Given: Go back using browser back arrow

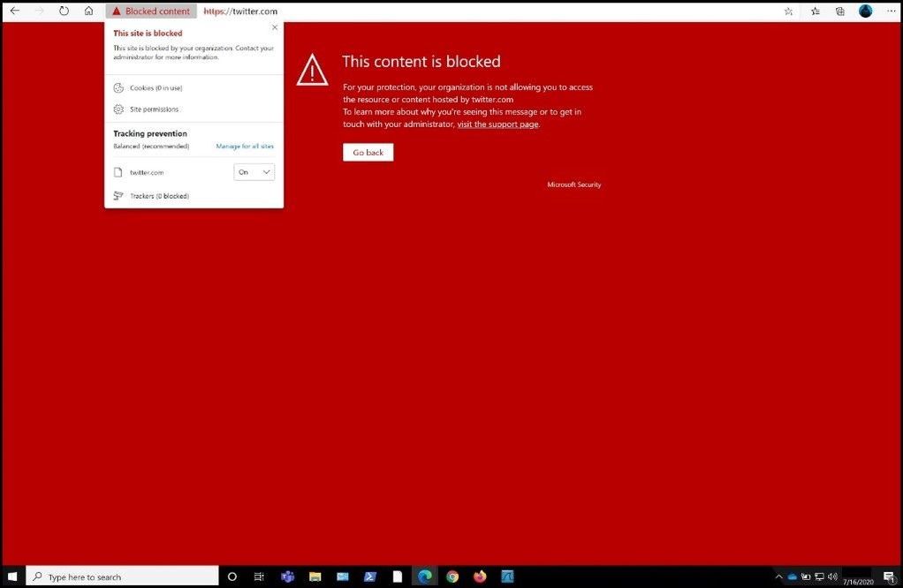Looking at the screenshot, I should click(x=15, y=11).
